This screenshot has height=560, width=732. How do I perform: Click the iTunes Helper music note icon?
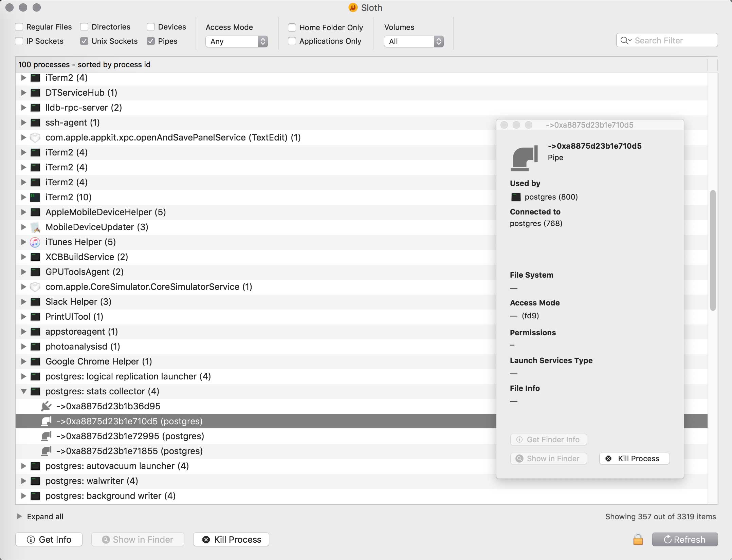tap(35, 242)
